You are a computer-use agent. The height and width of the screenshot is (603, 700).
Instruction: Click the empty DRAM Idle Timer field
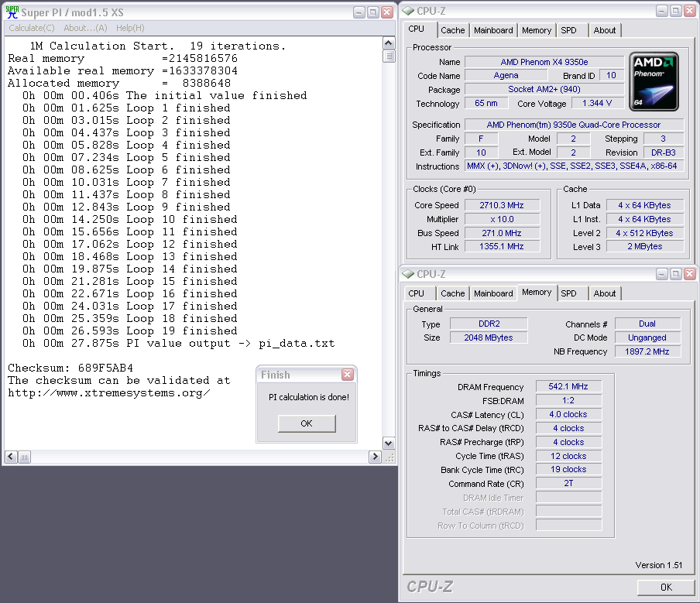pyautogui.click(x=568, y=498)
